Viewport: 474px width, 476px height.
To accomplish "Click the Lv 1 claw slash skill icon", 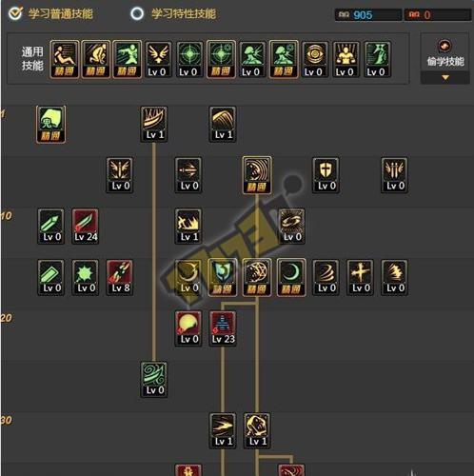I will pyautogui.click(x=154, y=124).
